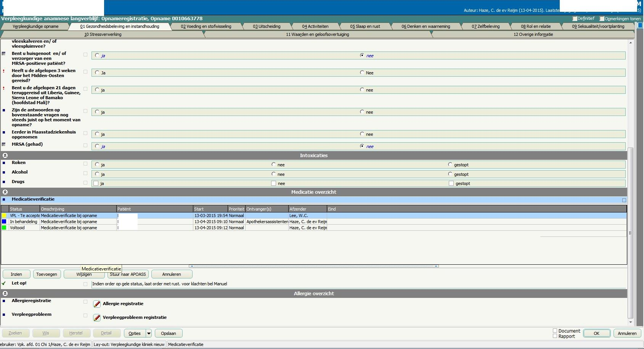Go to tab 10 Stressverwerking
Image resolution: width=644 pixels, height=349 pixels.
coord(103,34)
